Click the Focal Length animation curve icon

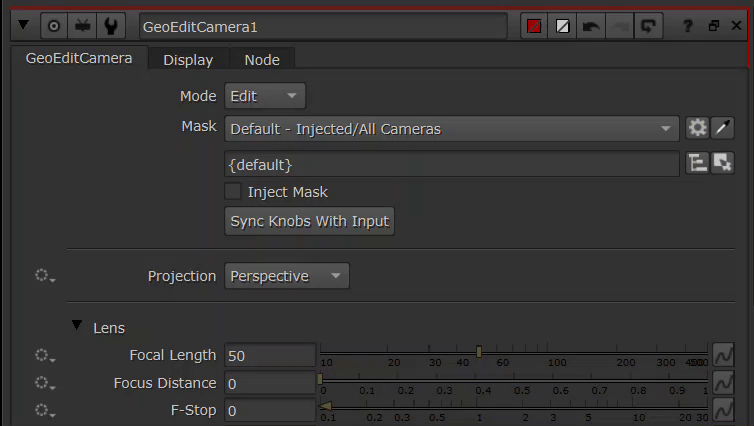723,355
